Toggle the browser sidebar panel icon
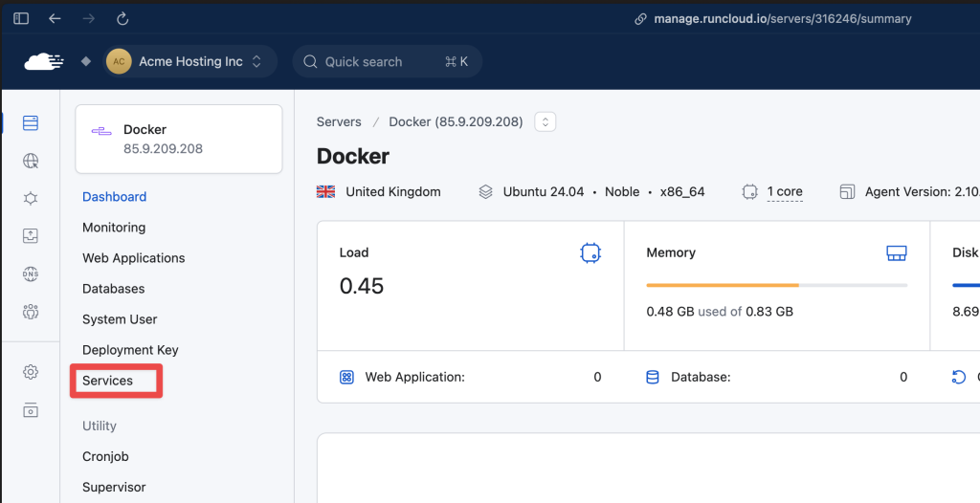This screenshot has height=503, width=980. (21, 19)
